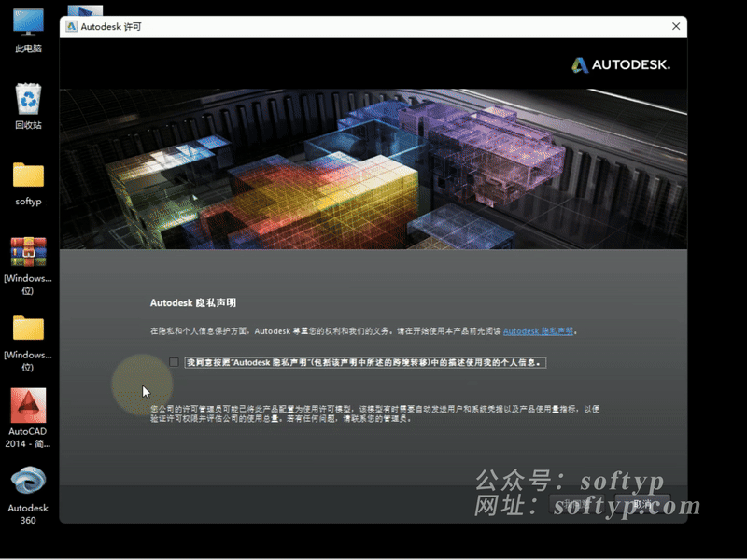Check the privacy statement agreement checkbox
Image resolution: width=747 pixels, height=560 pixels.
click(174, 362)
